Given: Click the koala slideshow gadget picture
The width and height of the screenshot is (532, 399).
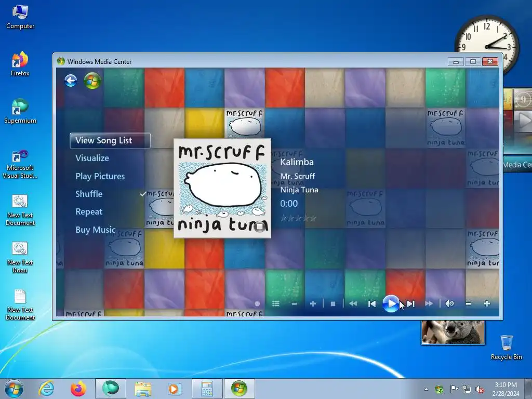Looking at the screenshot, I should [453, 332].
